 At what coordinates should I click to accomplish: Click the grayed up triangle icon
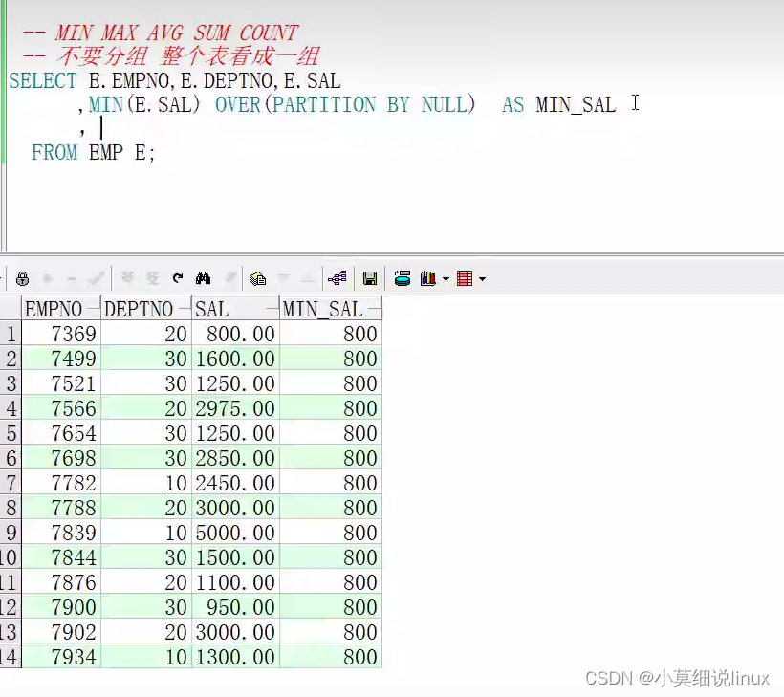[308, 278]
